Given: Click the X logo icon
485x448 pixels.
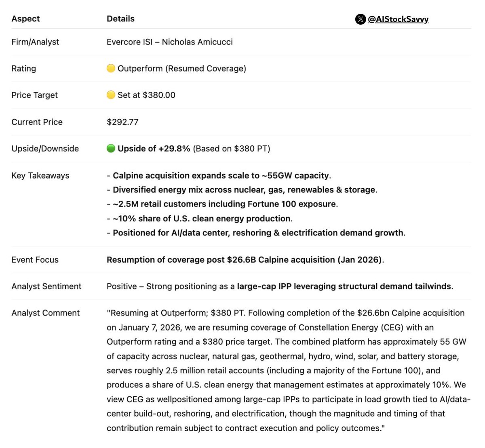Looking at the screenshot, I should (361, 19).
